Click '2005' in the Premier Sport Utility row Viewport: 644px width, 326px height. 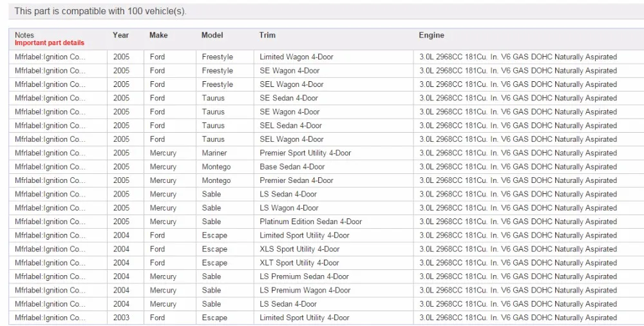pos(121,153)
